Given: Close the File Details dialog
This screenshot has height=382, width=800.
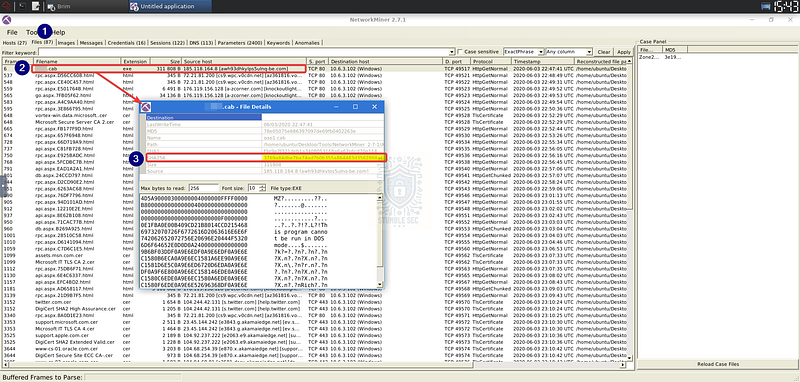Looking at the screenshot, I should [x=374, y=107].
